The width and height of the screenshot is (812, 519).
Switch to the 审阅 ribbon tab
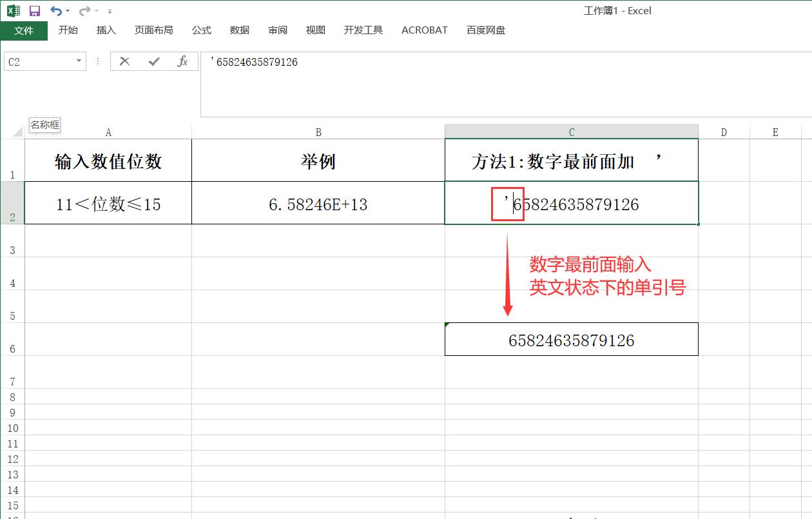click(278, 30)
